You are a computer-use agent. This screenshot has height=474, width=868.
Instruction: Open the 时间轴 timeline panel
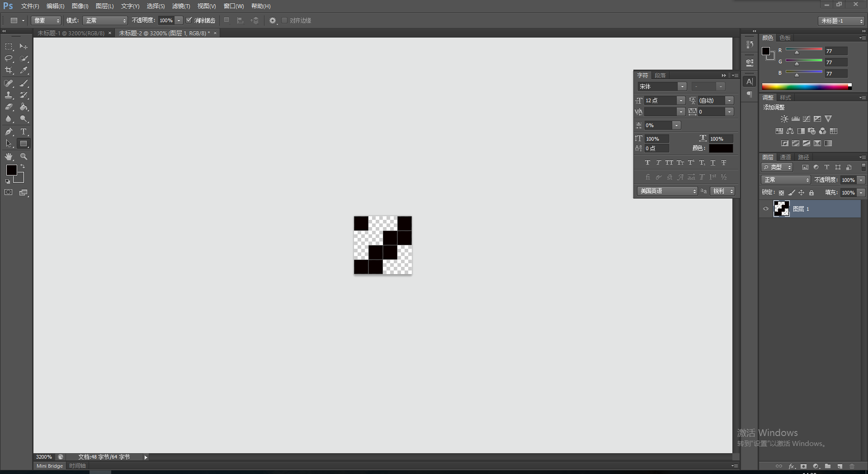(77, 466)
